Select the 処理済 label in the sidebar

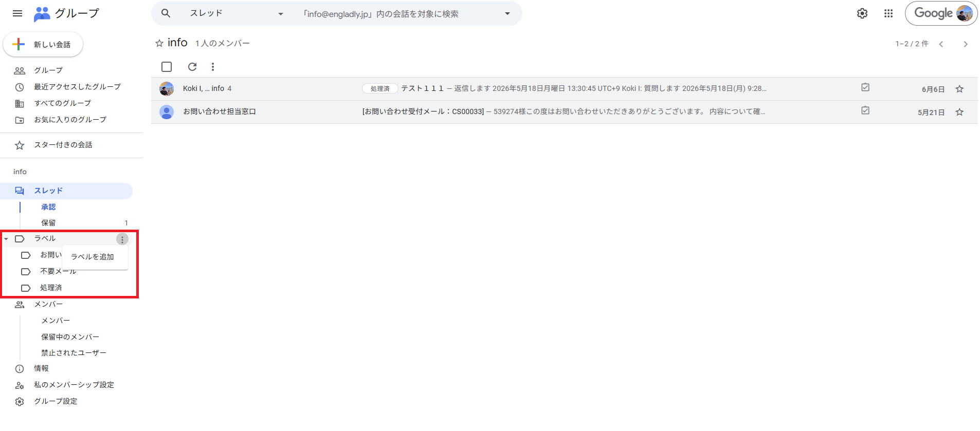tap(51, 288)
